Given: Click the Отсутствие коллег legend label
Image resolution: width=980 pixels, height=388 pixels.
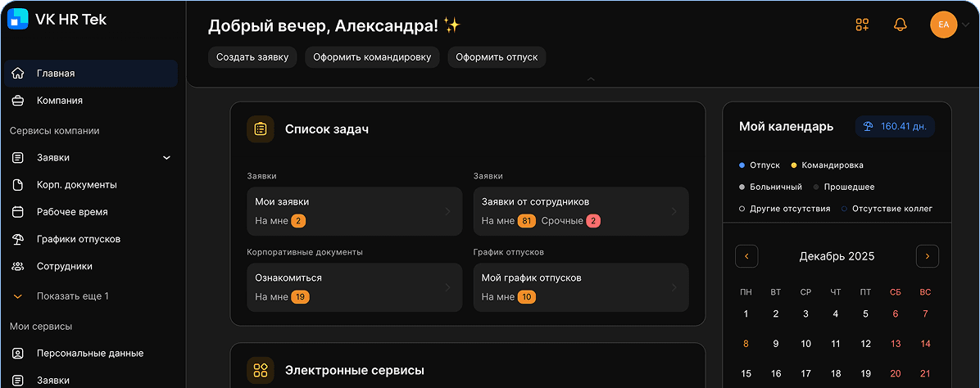Looking at the screenshot, I should pos(892,209).
